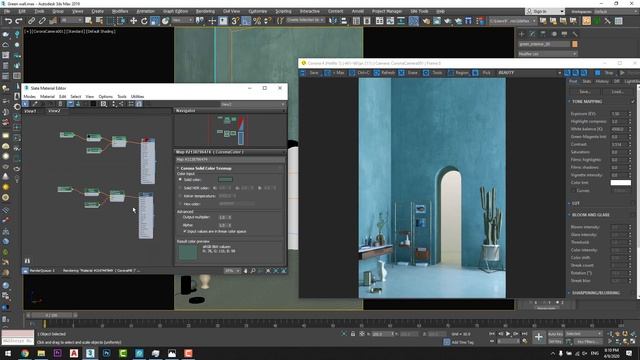The width and height of the screenshot is (640, 360).
Task: Open the Rendering menu in 3ds Max
Action: tap(205, 11)
